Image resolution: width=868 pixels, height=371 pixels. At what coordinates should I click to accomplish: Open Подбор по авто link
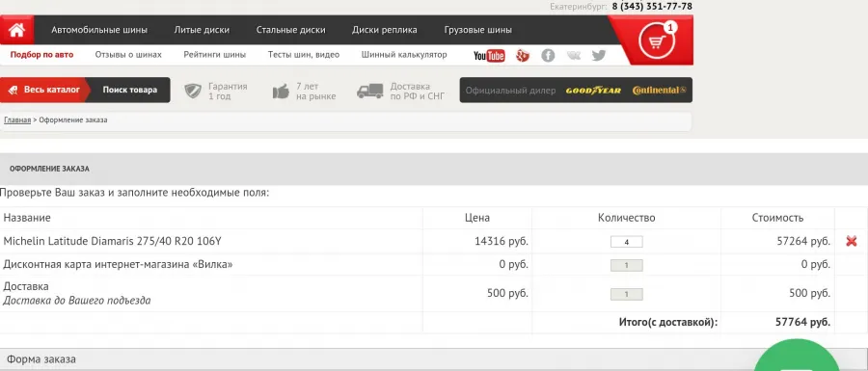[41, 55]
